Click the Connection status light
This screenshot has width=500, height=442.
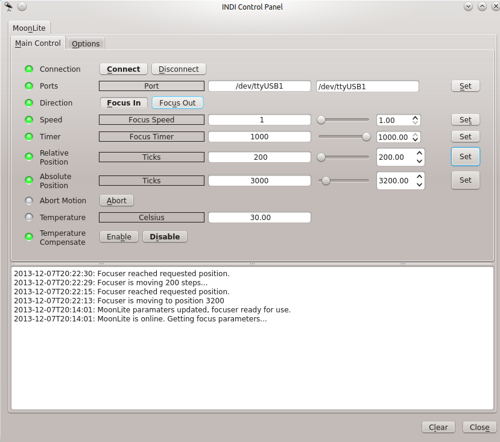[29, 69]
